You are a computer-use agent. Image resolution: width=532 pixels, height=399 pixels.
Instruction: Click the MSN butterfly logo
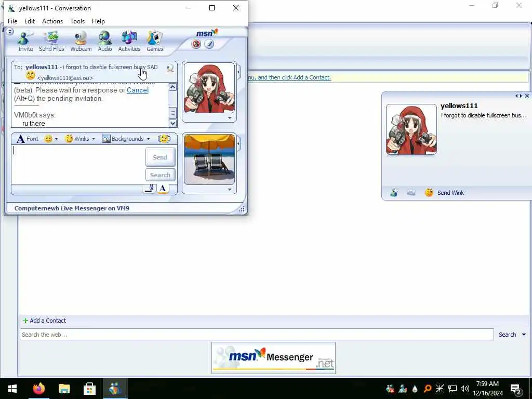point(207,33)
